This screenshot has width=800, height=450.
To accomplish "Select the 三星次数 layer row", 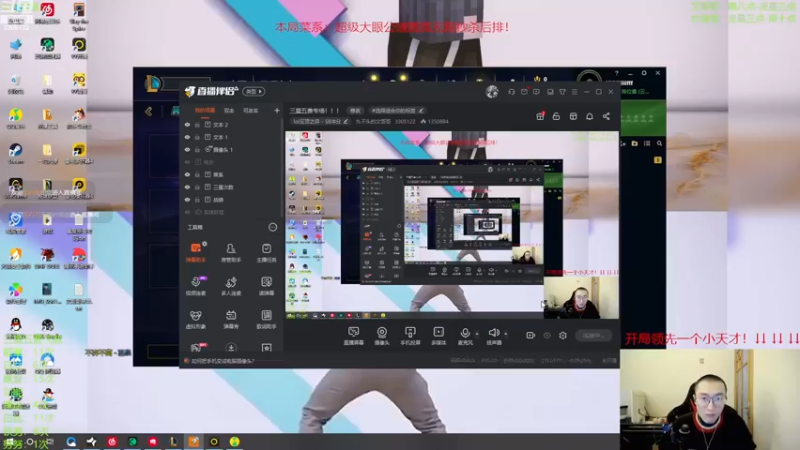I will tap(232, 187).
